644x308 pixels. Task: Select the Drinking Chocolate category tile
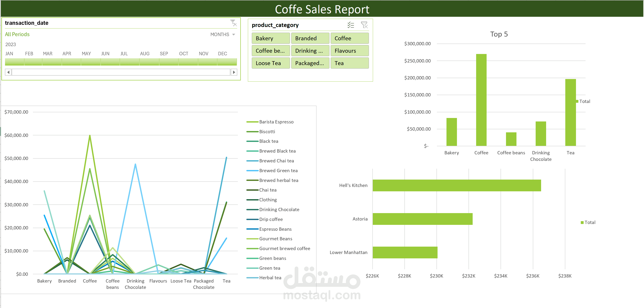click(x=310, y=50)
